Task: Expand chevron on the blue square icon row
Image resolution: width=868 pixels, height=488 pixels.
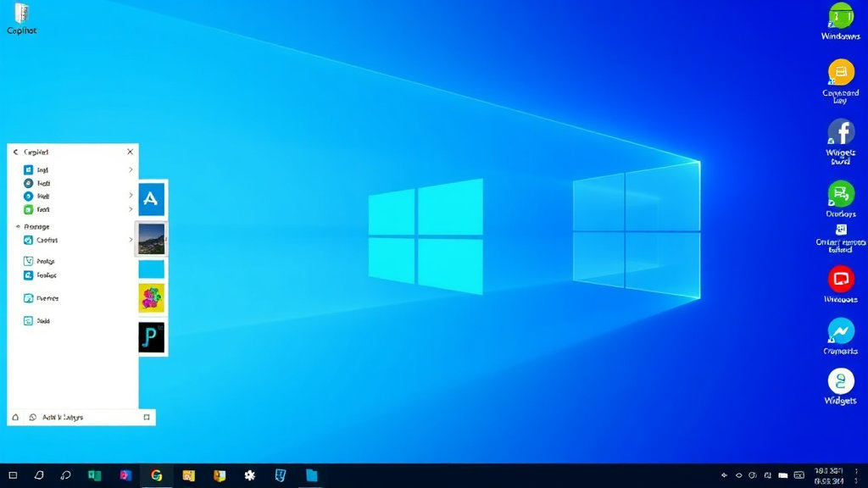Action: point(131,169)
